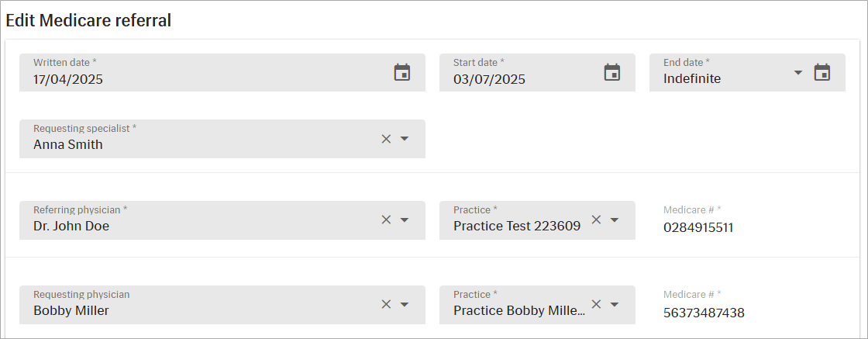
Task: Clear the Requesting physician Bobby Miller
Action: [387, 304]
